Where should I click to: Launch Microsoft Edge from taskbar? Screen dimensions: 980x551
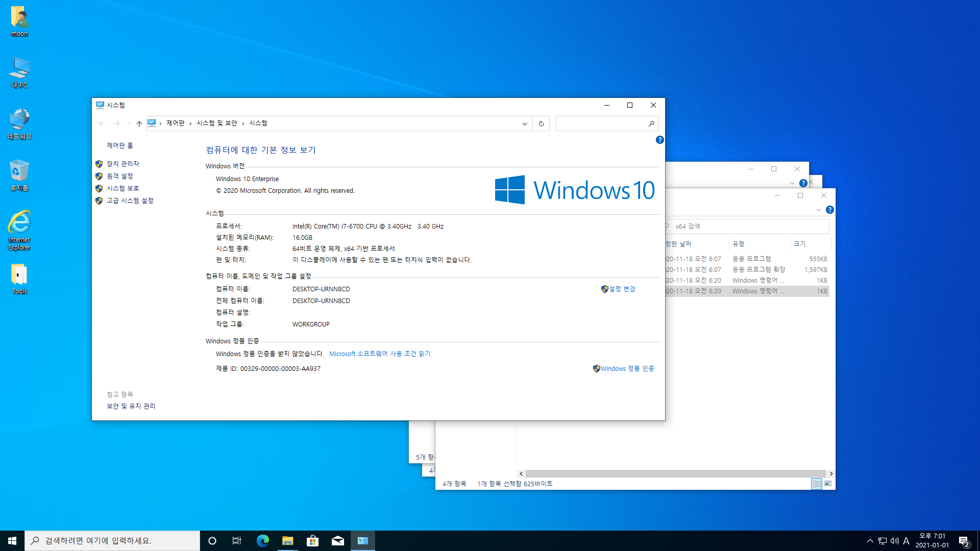[262, 541]
